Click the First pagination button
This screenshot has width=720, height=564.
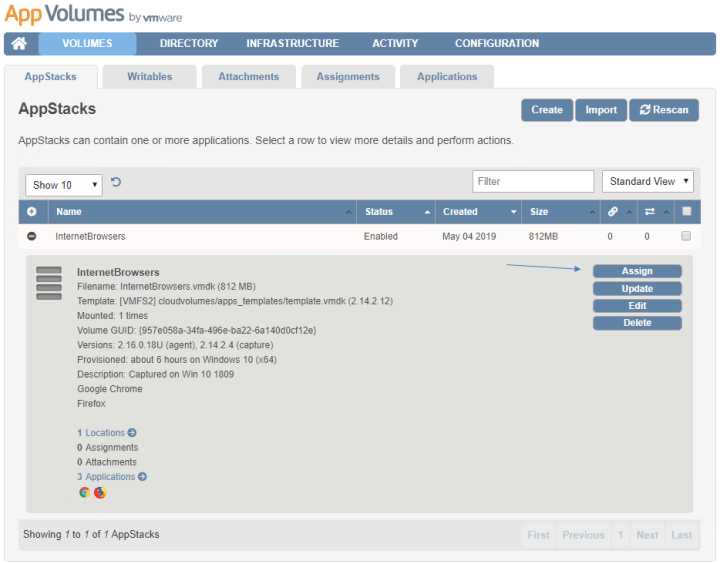point(539,535)
